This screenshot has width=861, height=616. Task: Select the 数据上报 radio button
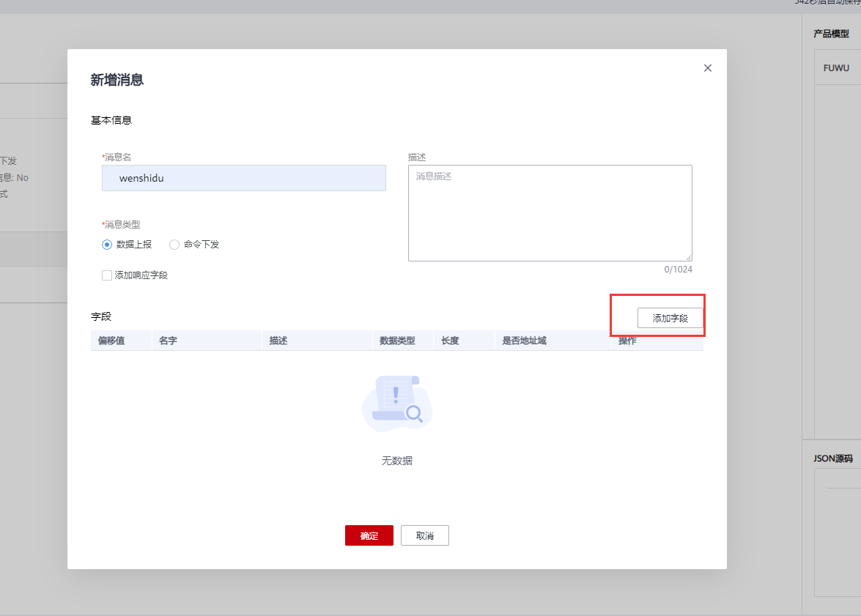click(107, 245)
